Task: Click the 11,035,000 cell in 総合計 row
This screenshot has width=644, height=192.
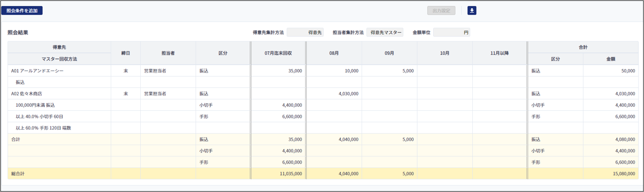Action: (x=278, y=174)
